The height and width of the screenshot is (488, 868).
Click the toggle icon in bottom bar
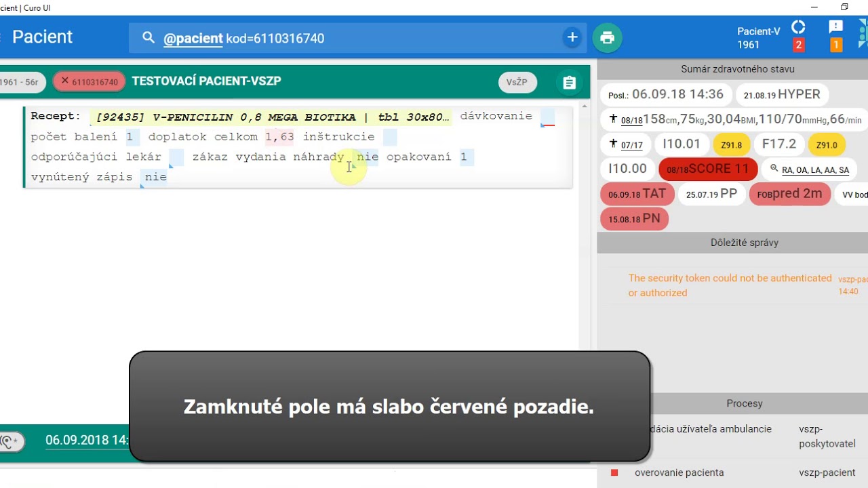(x=12, y=442)
